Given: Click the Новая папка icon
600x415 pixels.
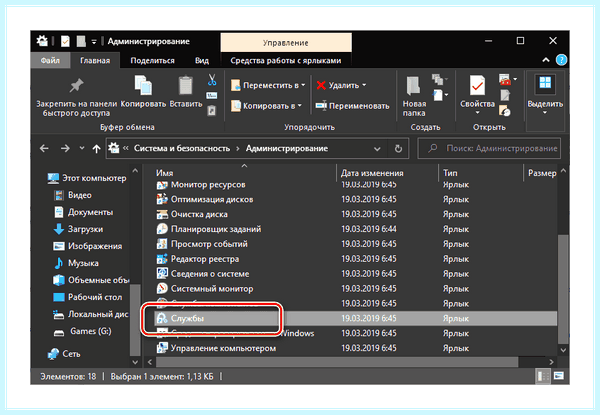Looking at the screenshot, I should [413, 86].
